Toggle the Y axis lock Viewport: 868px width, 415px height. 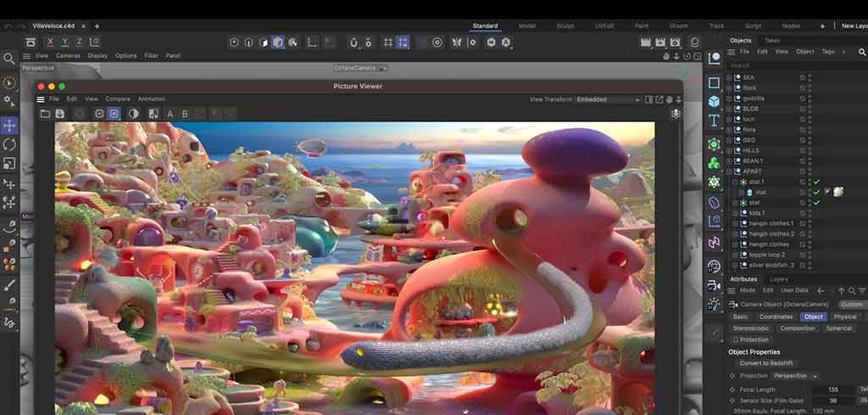point(64,42)
